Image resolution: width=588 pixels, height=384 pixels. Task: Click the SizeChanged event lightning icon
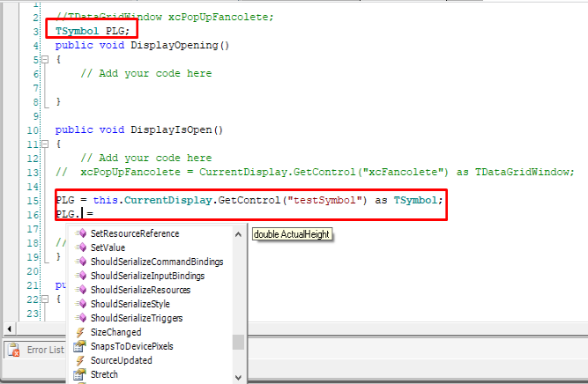[80, 332]
